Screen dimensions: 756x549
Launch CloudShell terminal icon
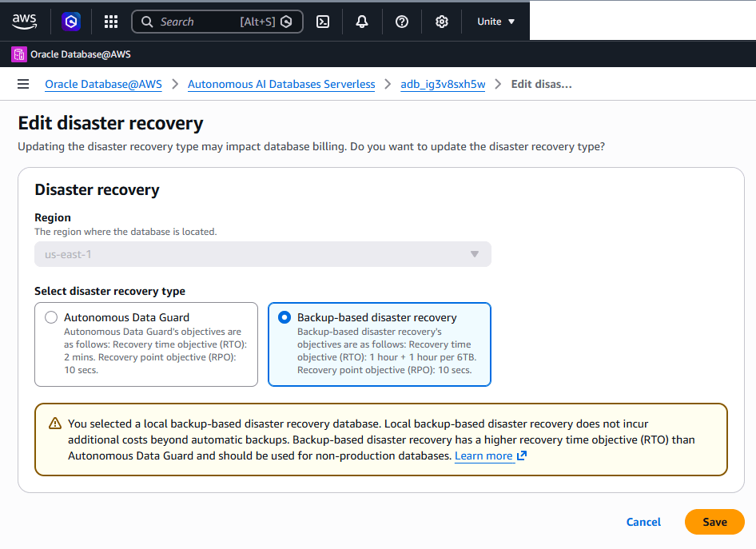coord(323,22)
